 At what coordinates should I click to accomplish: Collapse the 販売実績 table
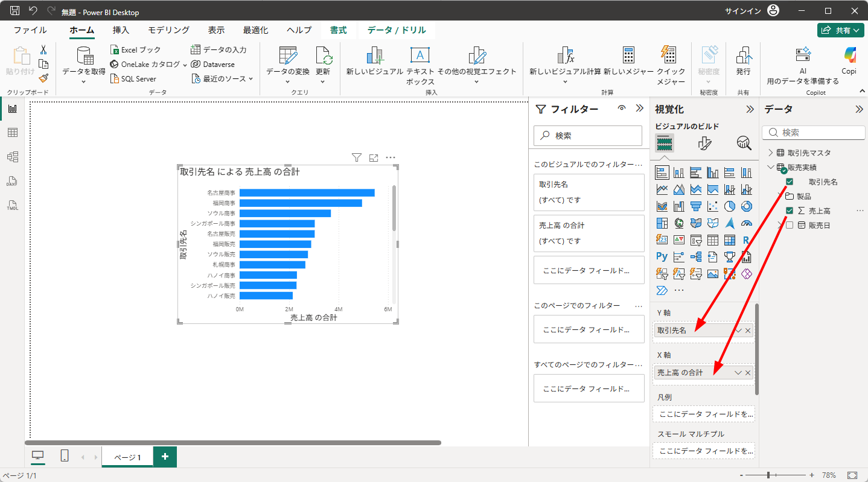pyautogui.click(x=770, y=167)
